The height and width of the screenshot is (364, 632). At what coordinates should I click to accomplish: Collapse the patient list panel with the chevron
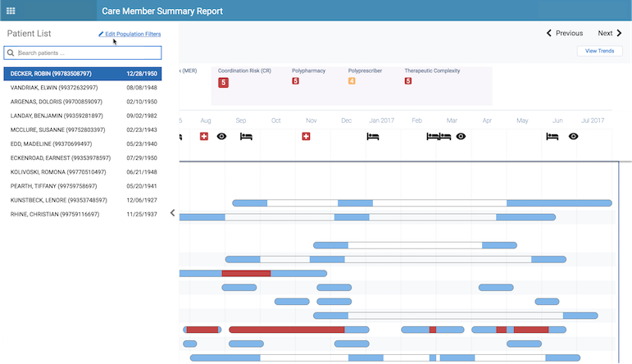(172, 212)
